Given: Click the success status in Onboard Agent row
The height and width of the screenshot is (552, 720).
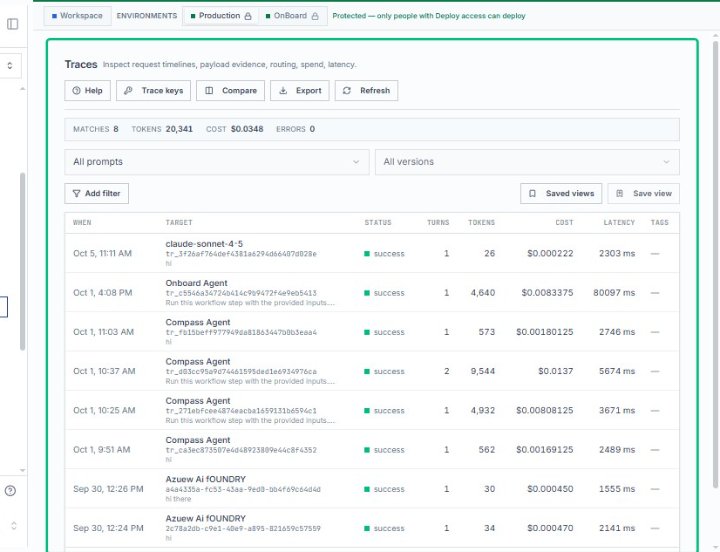Looking at the screenshot, I should pyautogui.click(x=384, y=293).
